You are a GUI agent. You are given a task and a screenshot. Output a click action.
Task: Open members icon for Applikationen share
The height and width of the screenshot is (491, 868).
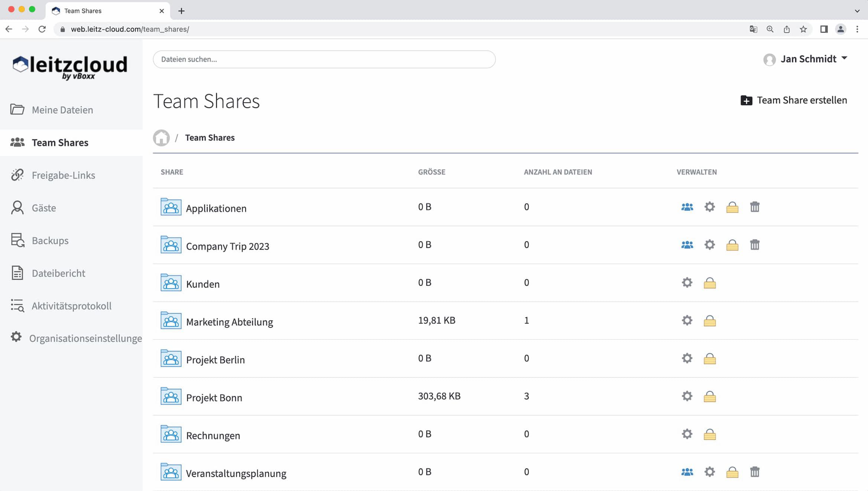tap(687, 207)
